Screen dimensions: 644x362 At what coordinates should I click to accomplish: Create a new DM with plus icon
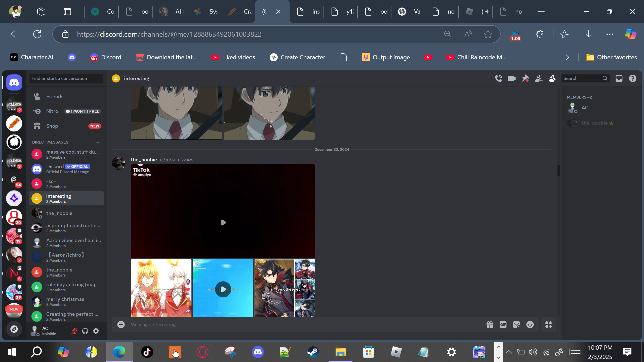point(98,142)
